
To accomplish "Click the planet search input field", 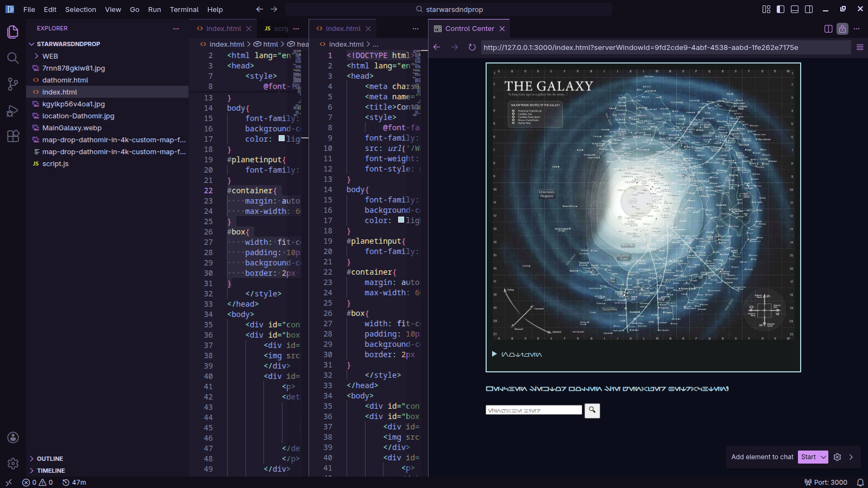I will pyautogui.click(x=533, y=410).
